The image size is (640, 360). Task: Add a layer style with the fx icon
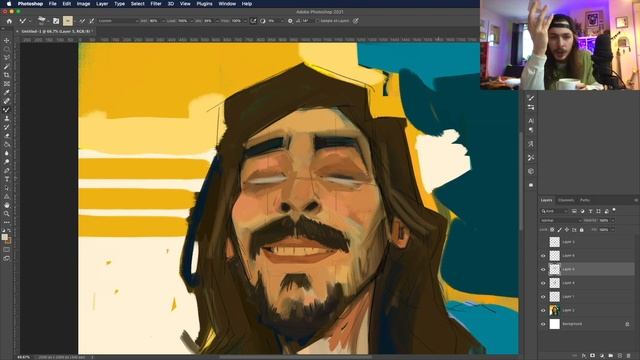pos(584,356)
